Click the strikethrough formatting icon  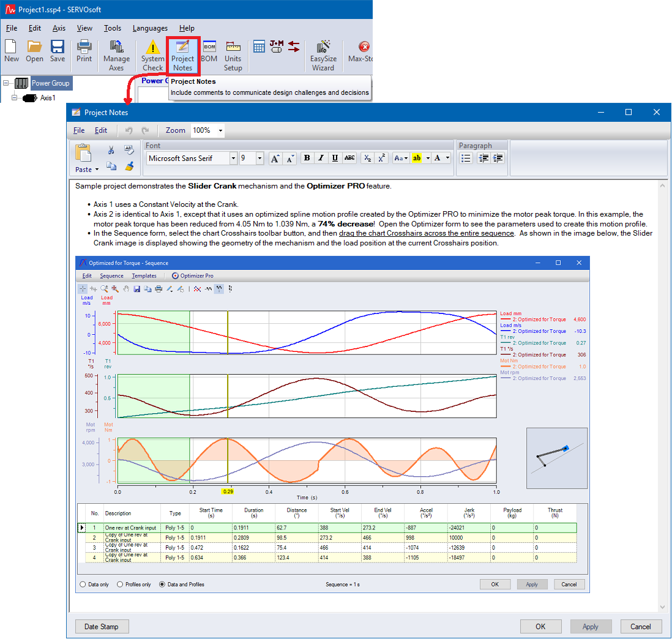point(349,158)
